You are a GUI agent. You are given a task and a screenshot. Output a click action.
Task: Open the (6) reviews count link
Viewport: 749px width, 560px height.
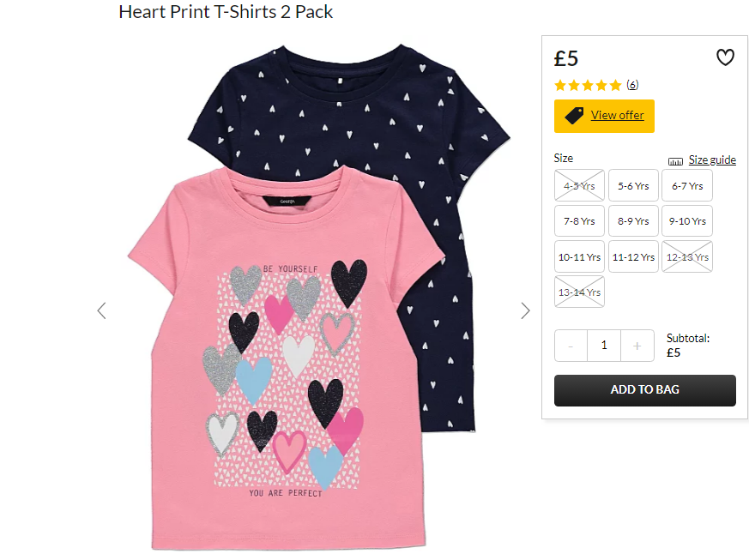pyautogui.click(x=632, y=85)
